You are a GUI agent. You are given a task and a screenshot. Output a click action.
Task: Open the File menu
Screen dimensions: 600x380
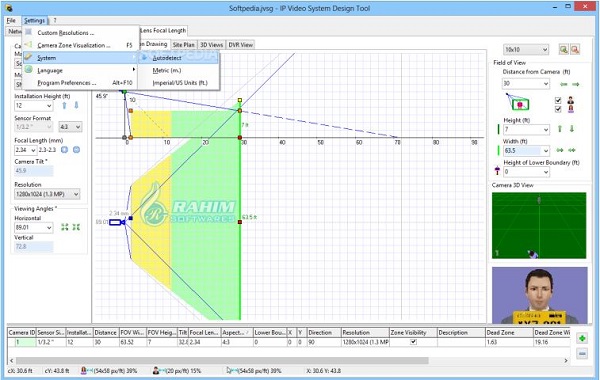(11, 20)
